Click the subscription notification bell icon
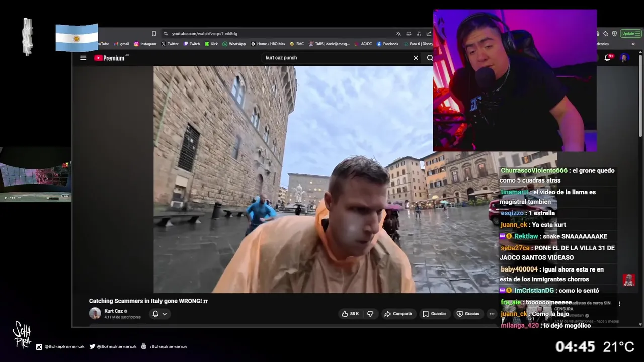The image size is (644, 362). [155, 314]
